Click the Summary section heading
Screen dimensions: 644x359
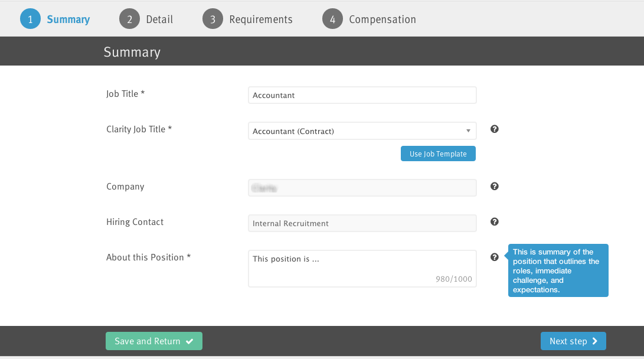132,52
